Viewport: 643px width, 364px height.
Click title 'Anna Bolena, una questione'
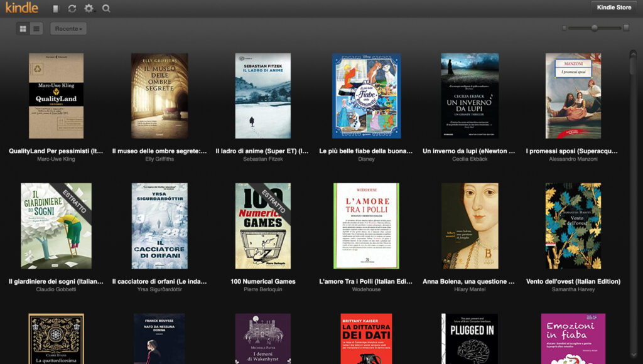[x=468, y=281]
